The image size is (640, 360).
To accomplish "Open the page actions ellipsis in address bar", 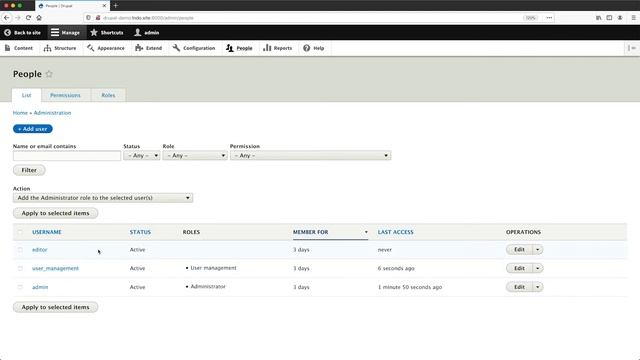I will click(549, 18).
